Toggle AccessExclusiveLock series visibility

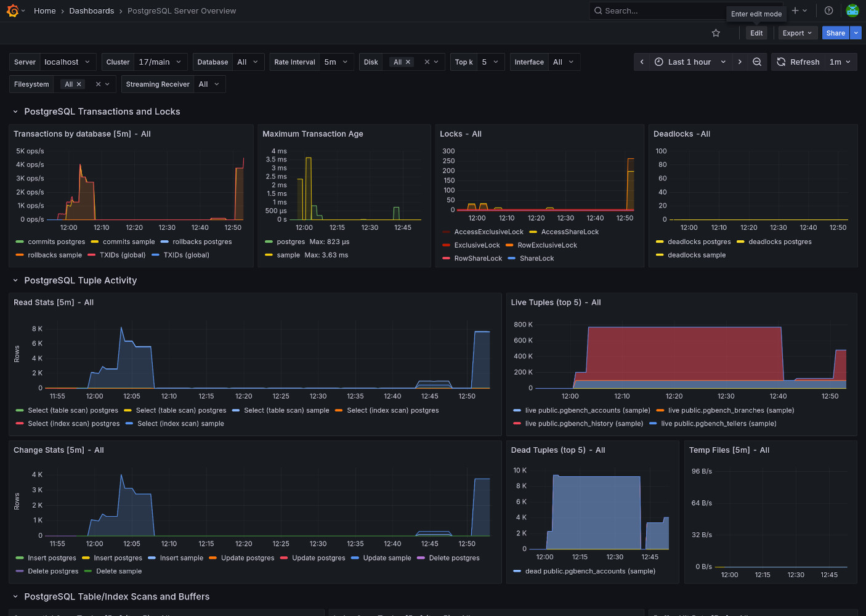tap(488, 232)
